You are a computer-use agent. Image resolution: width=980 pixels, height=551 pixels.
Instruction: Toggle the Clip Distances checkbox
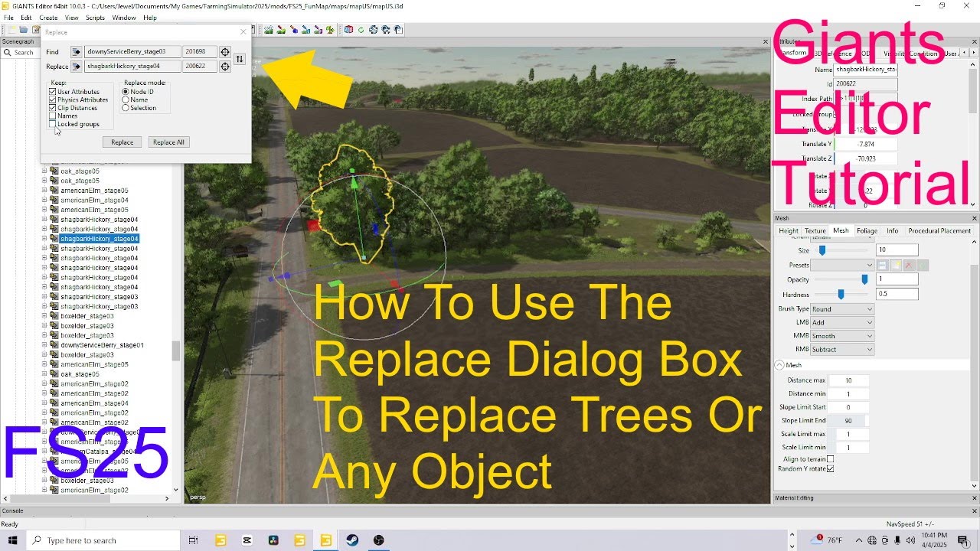tap(53, 108)
